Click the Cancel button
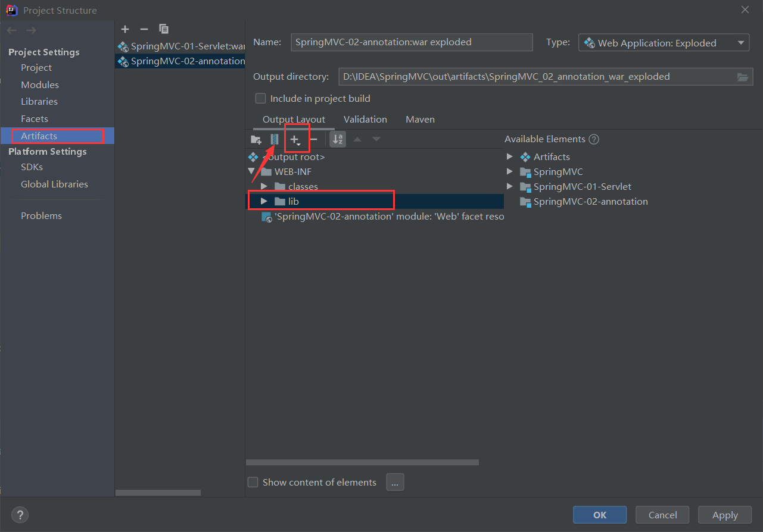763x532 pixels. pos(662,515)
